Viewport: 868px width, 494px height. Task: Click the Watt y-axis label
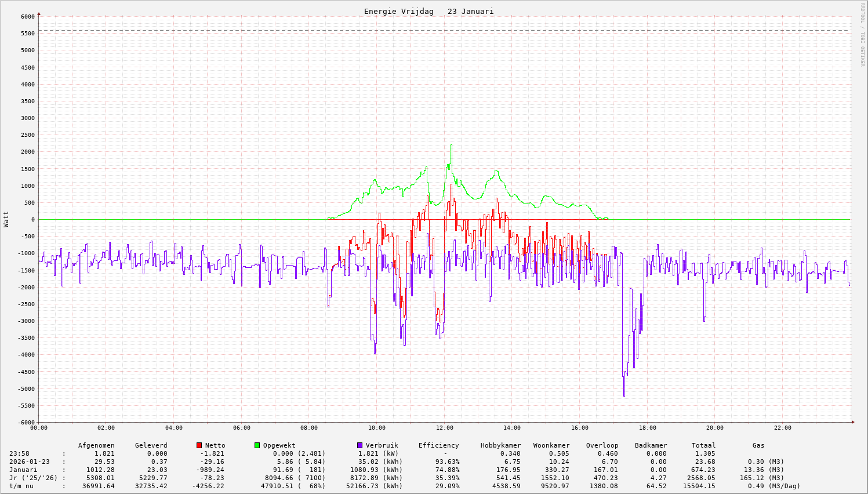(x=6, y=219)
